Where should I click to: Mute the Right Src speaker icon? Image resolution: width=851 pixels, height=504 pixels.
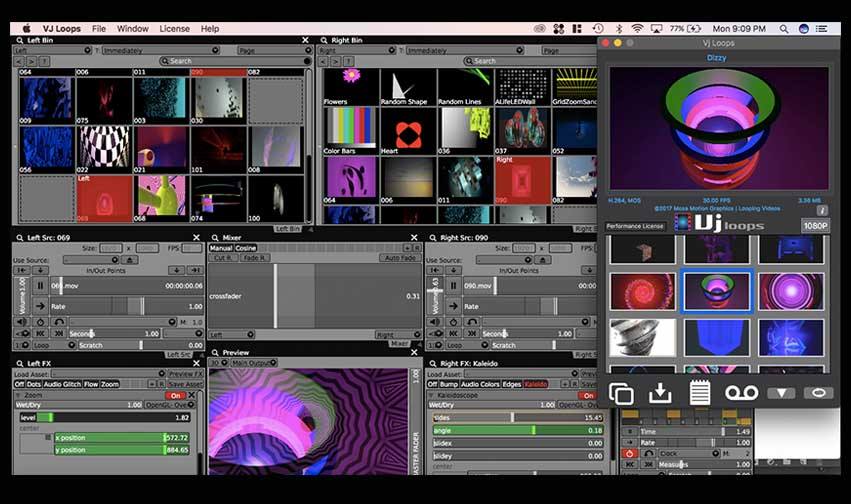pos(435,322)
